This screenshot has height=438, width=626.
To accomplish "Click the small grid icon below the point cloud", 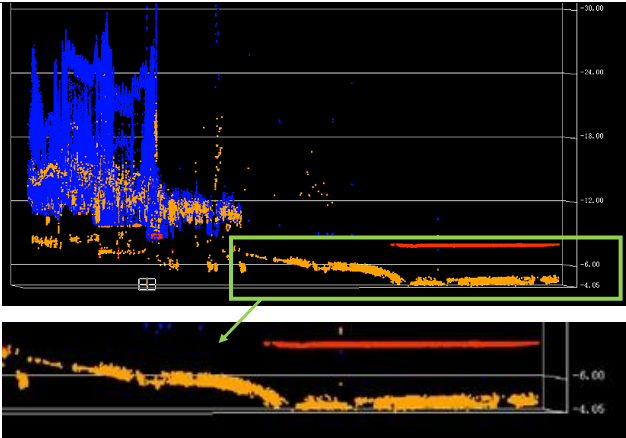I will tap(147, 284).
